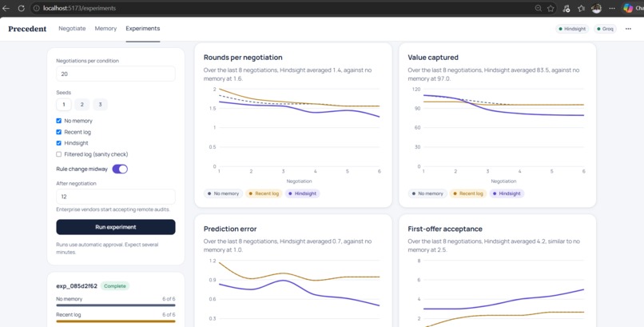The width and height of the screenshot is (644, 327).
Task: Uncheck the No memory checkbox
Action: (59, 121)
